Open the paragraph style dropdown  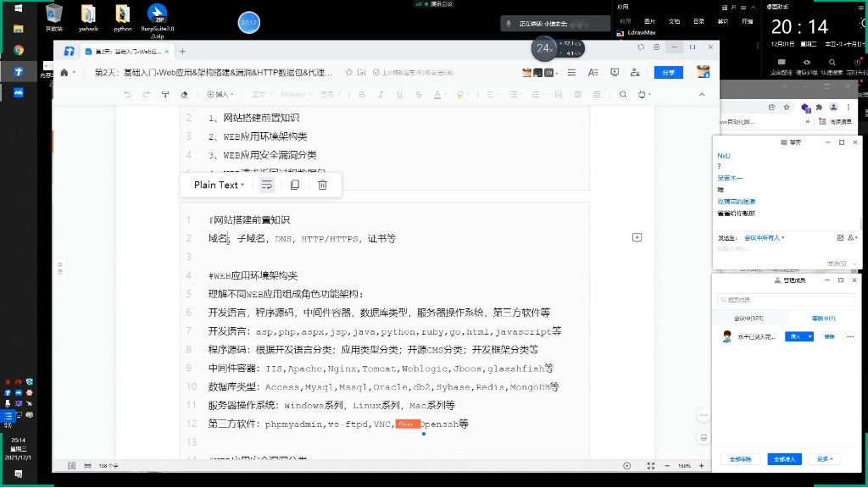click(x=261, y=95)
